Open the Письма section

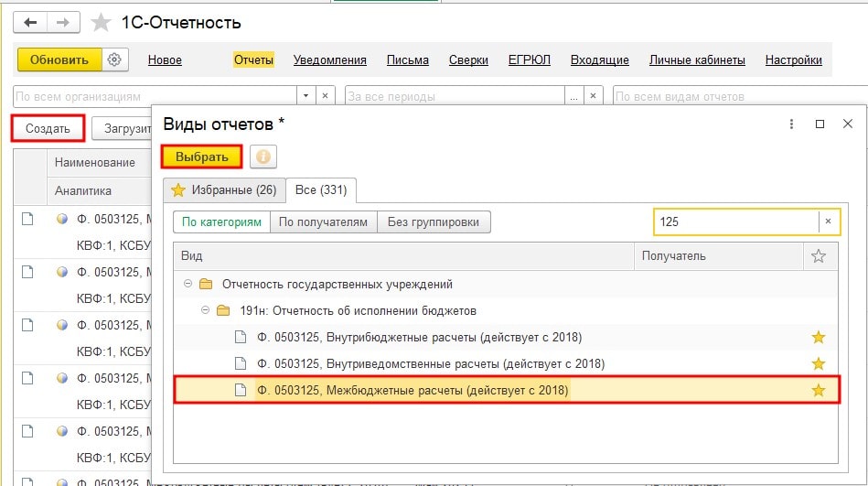click(407, 59)
